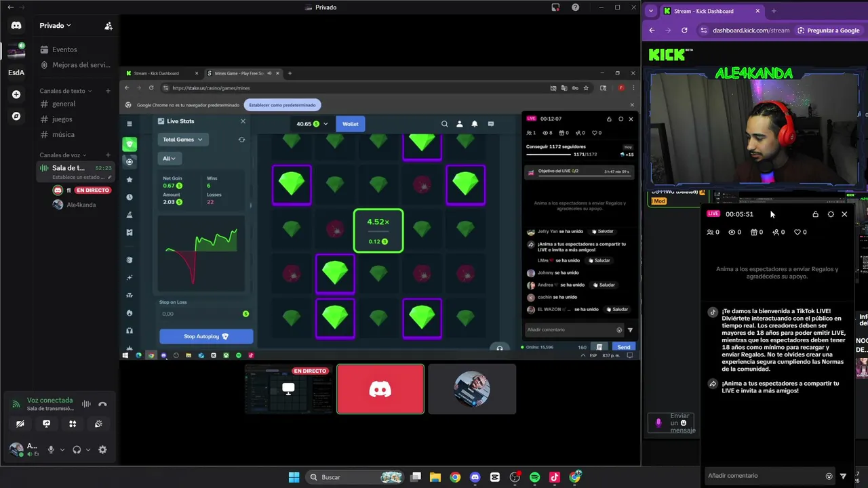Screen dimensions: 868x488
Task: Open the Discord soundboard icon
Action: point(98,424)
